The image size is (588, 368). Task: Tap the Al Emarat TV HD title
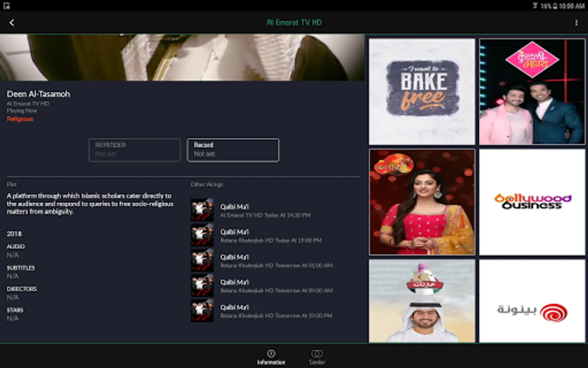pyautogui.click(x=294, y=22)
